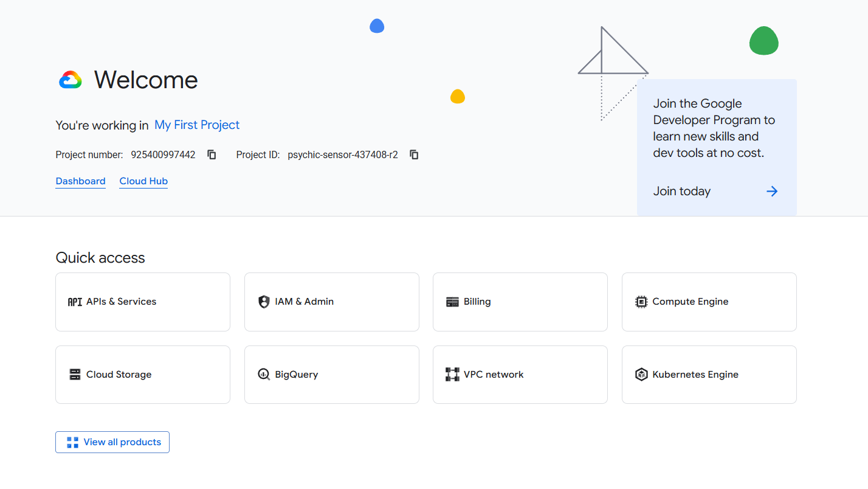Click the "You're working in" text
The image size is (868, 489).
pos(102,125)
